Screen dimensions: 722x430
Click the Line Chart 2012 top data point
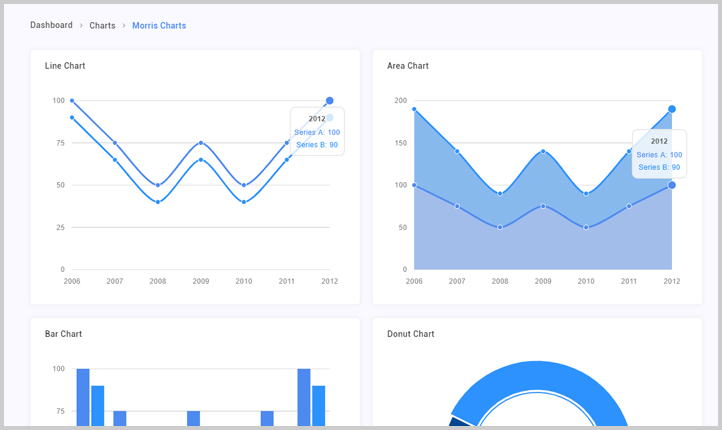[x=330, y=100]
